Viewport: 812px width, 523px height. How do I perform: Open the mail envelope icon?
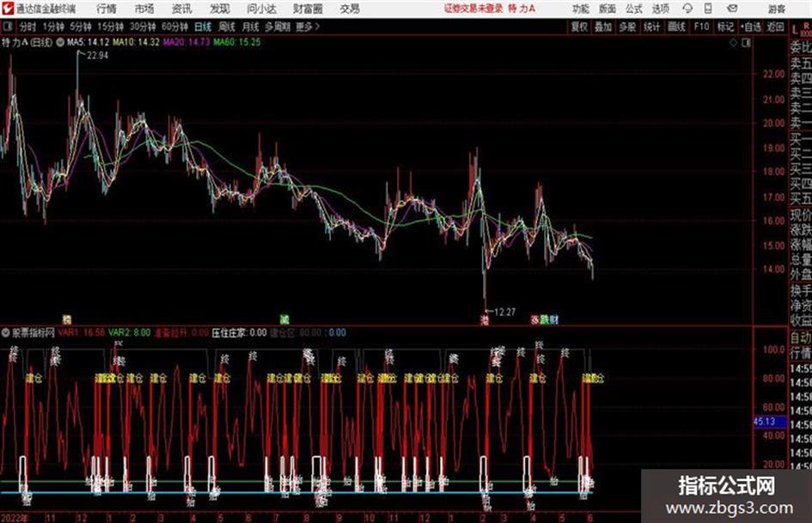[732, 9]
